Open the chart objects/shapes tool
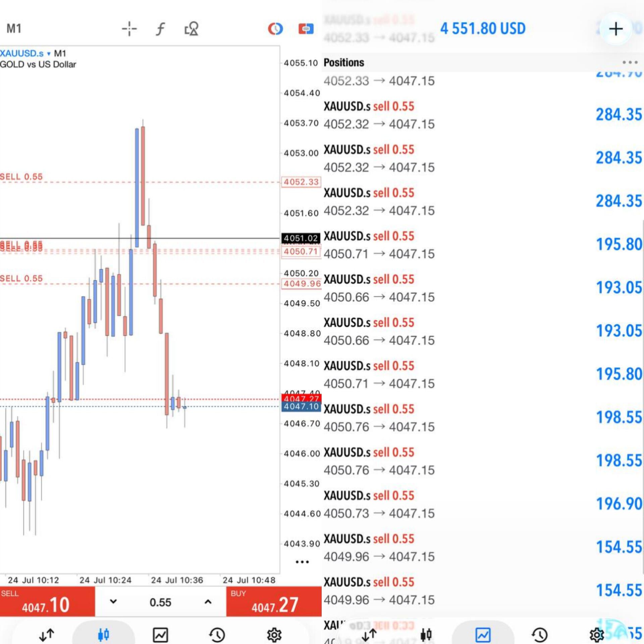 192,29
